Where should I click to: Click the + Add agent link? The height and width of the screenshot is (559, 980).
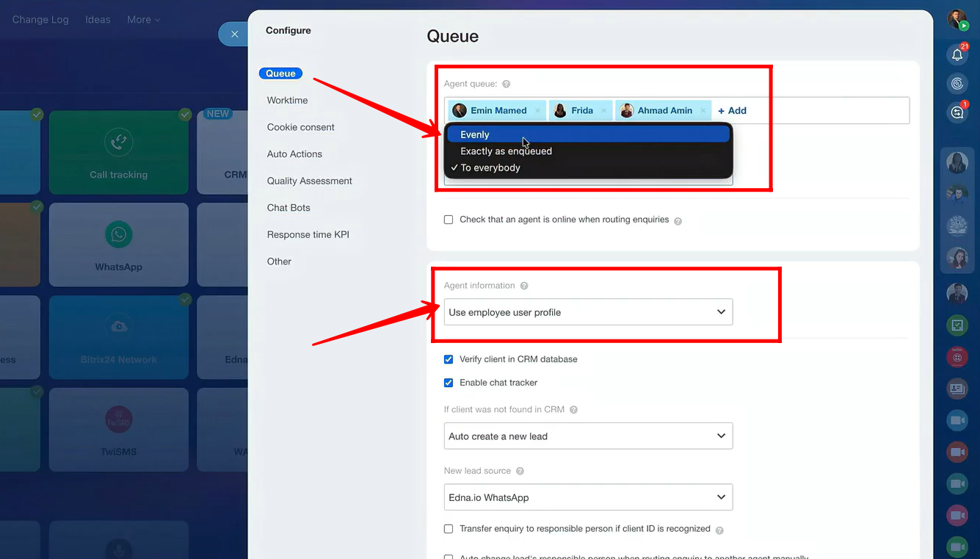[732, 111]
